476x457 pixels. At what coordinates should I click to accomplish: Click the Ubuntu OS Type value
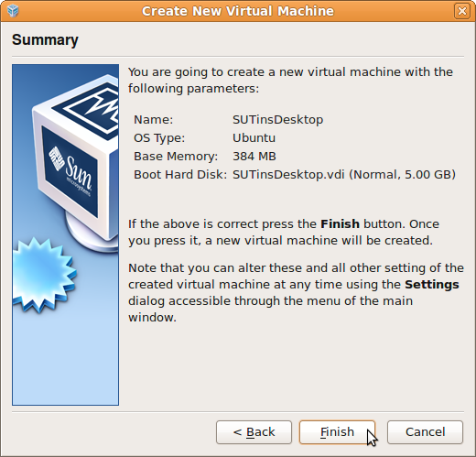tap(254, 137)
